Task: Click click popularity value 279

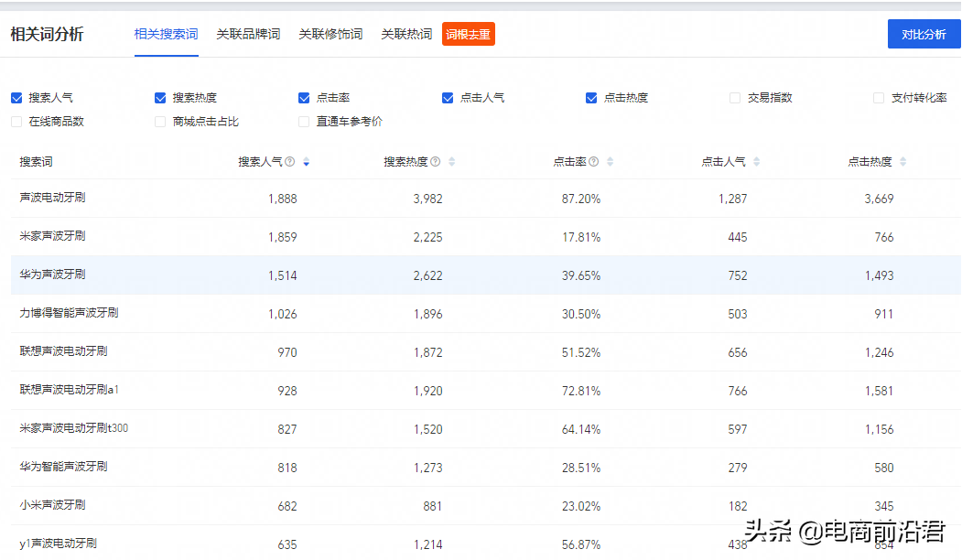Action: 738,468
